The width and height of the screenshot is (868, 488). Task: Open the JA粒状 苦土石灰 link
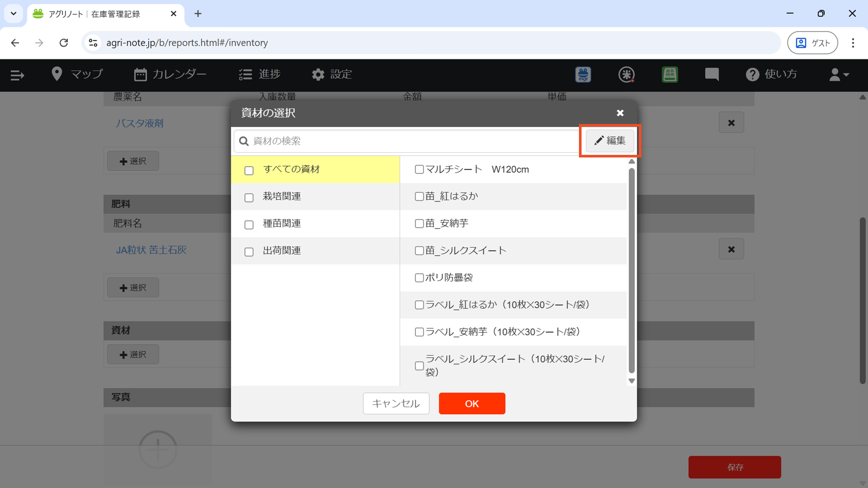(151, 250)
